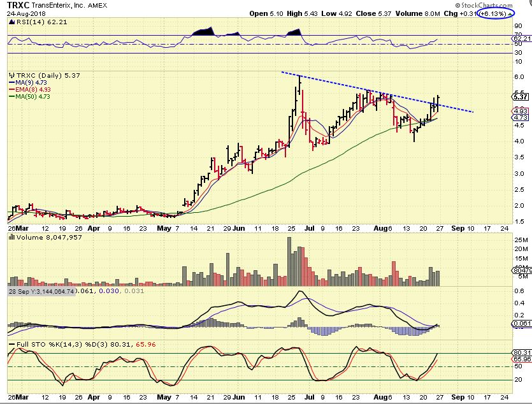Image resolution: width=532 pixels, height=404 pixels.
Task: Click the TRXC (Daily) 5.37 legend
Action: [x=48, y=75]
